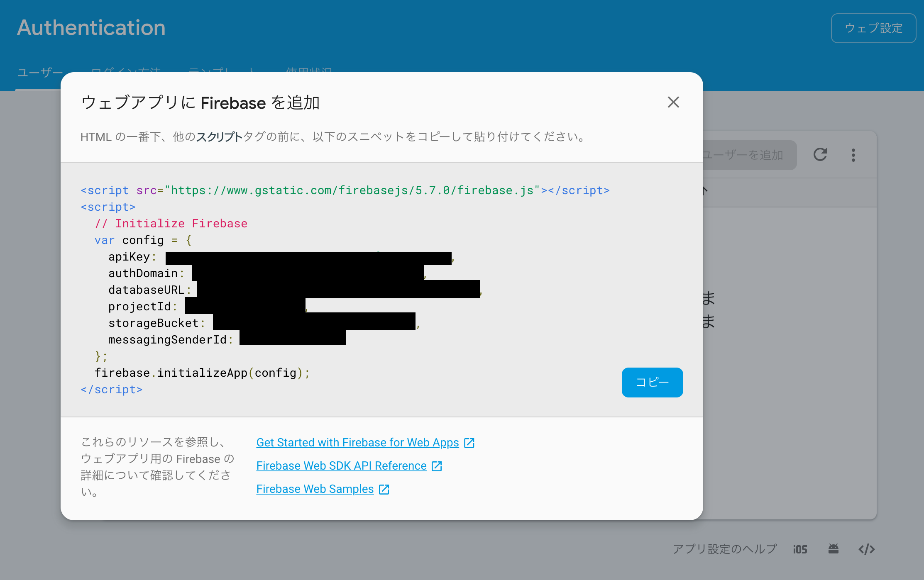924x580 pixels.
Task: Click the messagingSenderId label in snippet
Action: click(167, 340)
